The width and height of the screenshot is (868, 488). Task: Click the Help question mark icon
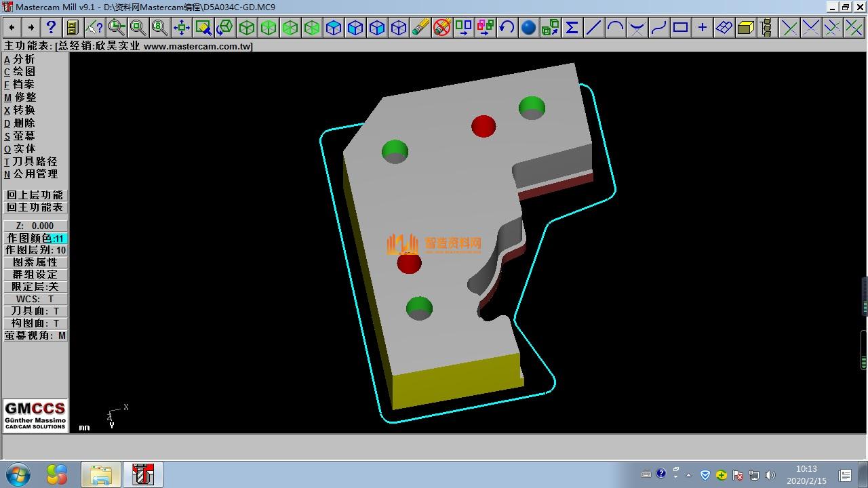(x=51, y=28)
